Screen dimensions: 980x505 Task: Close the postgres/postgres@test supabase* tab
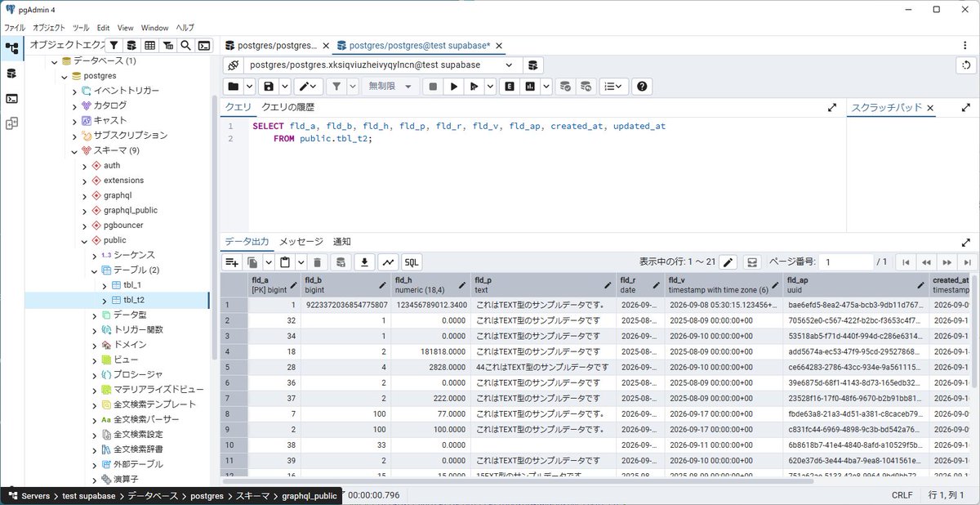(x=498, y=46)
